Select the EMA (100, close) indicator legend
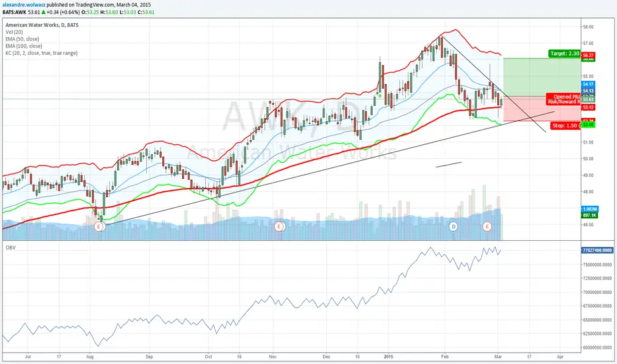This screenshot has width=617, height=364. coord(24,46)
